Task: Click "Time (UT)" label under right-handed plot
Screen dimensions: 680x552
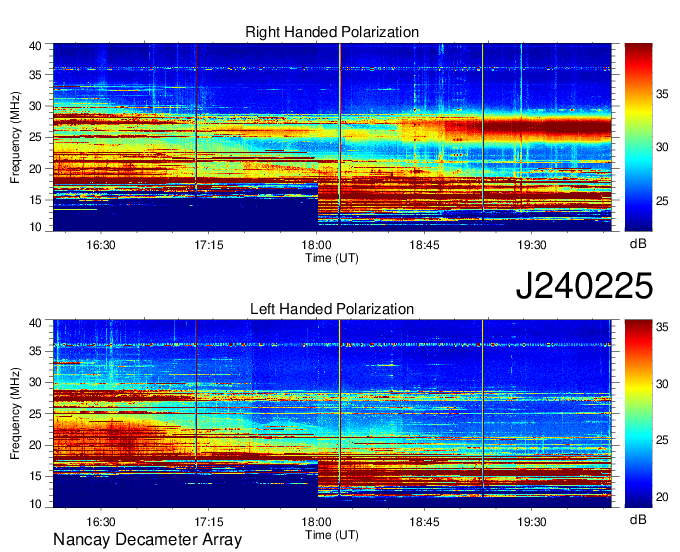Action: [332, 258]
